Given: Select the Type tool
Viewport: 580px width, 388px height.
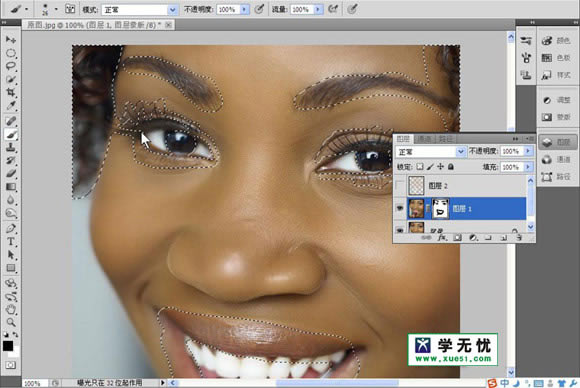Looking at the screenshot, I should pos(11,242).
